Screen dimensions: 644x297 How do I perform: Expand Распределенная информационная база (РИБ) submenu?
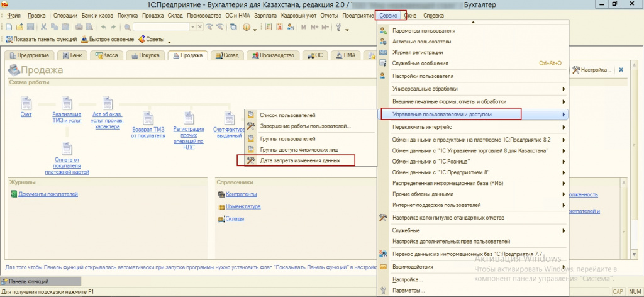click(x=563, y=183)
